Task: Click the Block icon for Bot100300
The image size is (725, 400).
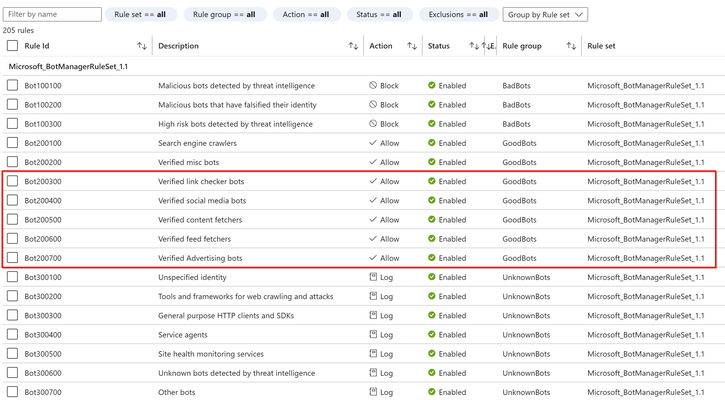Action: 373,123
